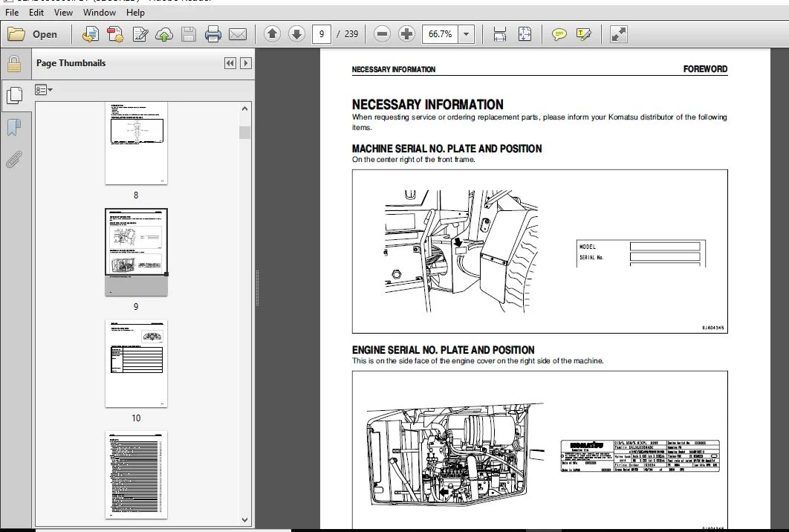Click the cloud upload icon
The width and height of the screenshot is (789, 532).
164,34
